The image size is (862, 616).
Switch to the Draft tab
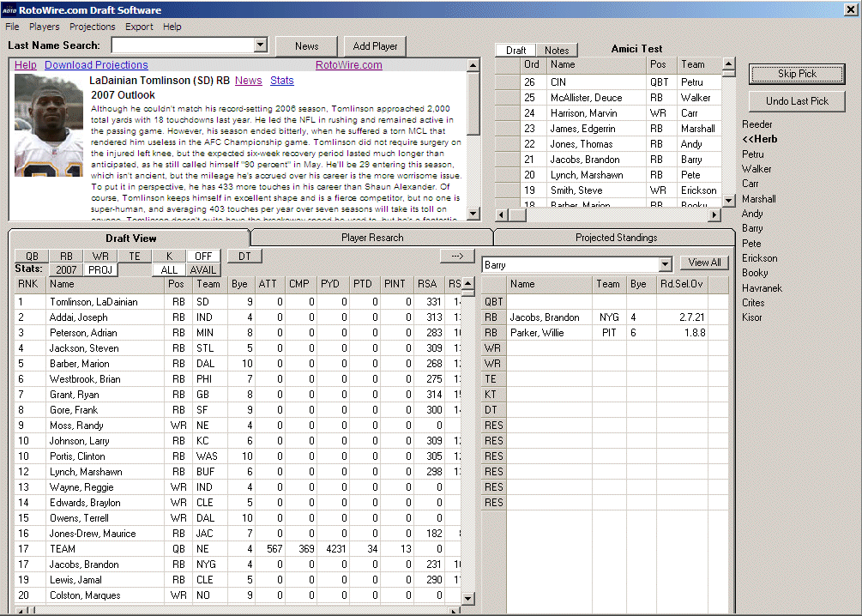(515, 50)
